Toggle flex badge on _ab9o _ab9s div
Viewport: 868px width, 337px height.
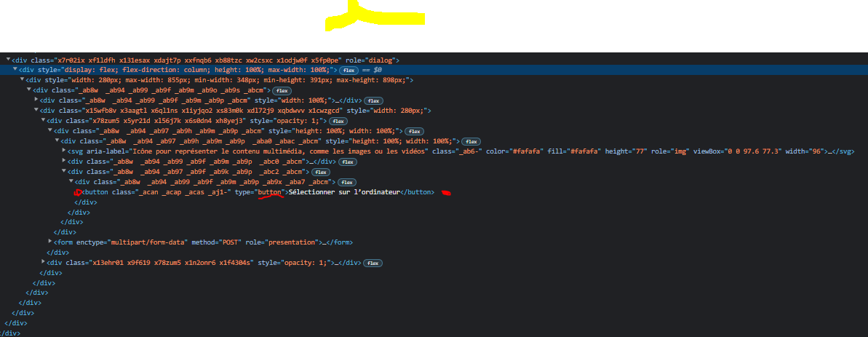click(282, 91)
